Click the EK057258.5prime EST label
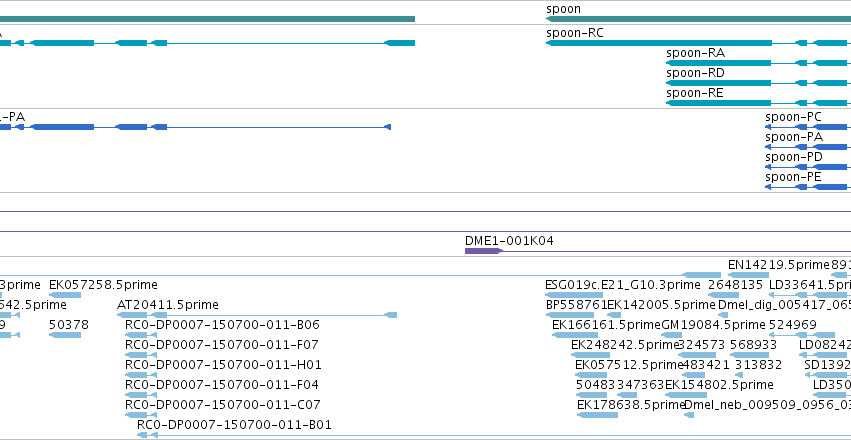Viewport: 851px width, 440px height. click(103, 285)
